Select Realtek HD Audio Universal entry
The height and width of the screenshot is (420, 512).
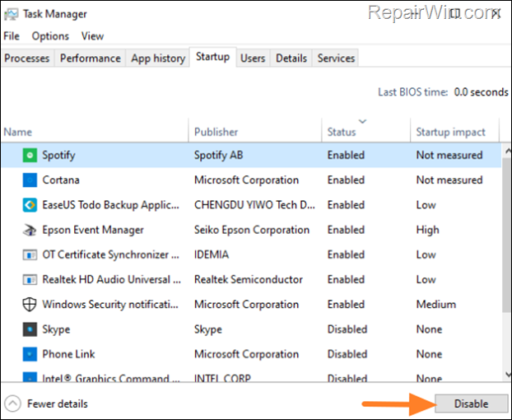(111, 279)
